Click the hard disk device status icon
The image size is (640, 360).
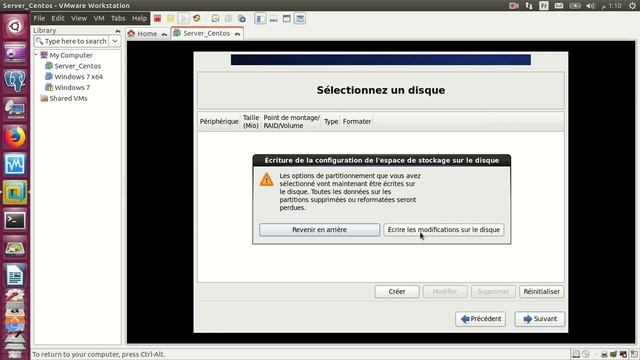576,354
